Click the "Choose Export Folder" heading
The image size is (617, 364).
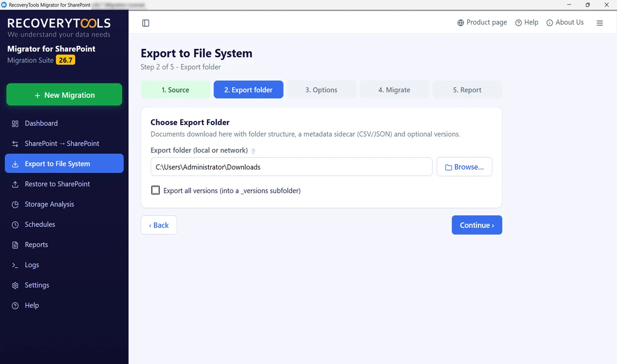tap(190, 123)
